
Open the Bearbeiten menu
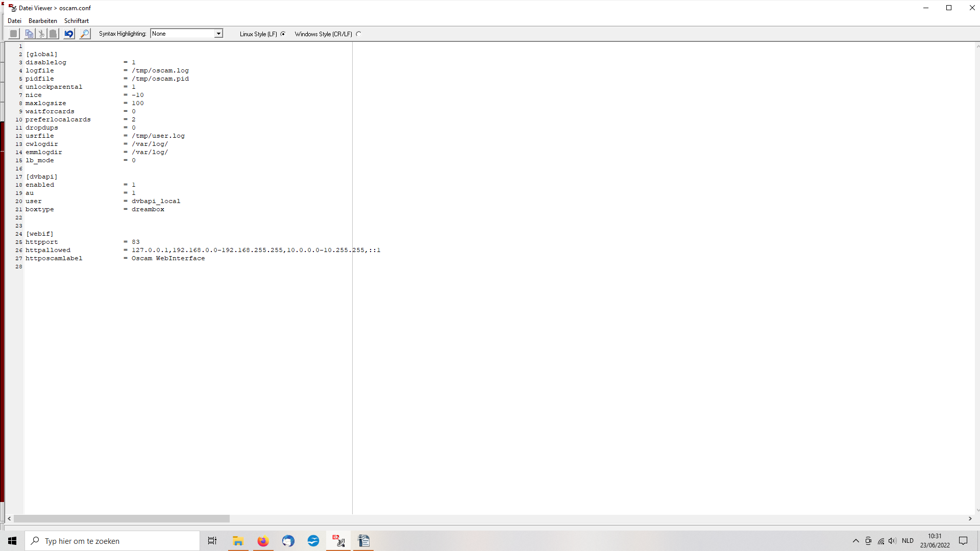click(43, 21)
